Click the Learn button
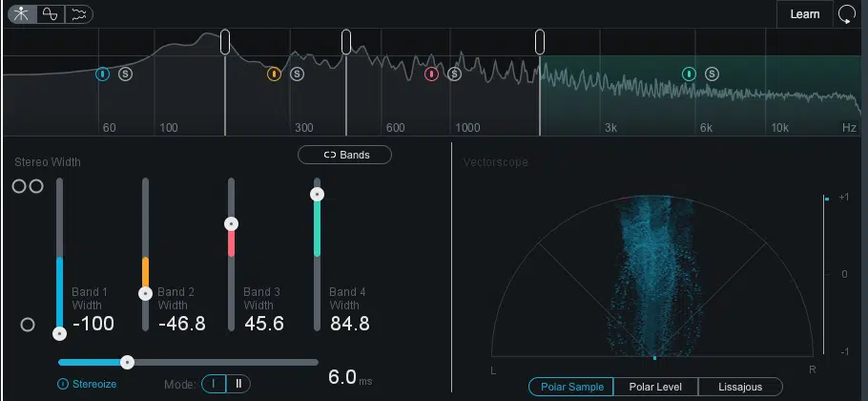The width and height of the screenshot is (868, 401). [805, 14]
